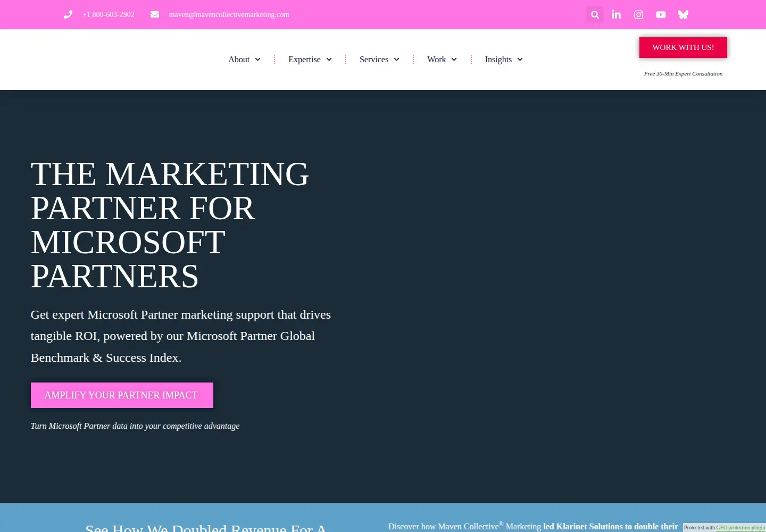Click the 'Free 30-Min Expert Consultation' text
This screenshot has width=766, height=532.
(x=683, y=74)
